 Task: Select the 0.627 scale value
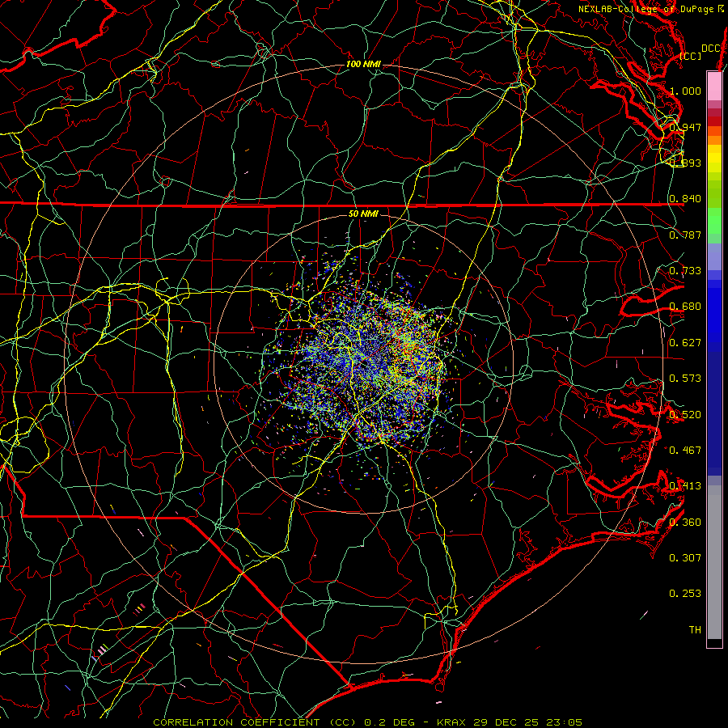pos(685,342)
